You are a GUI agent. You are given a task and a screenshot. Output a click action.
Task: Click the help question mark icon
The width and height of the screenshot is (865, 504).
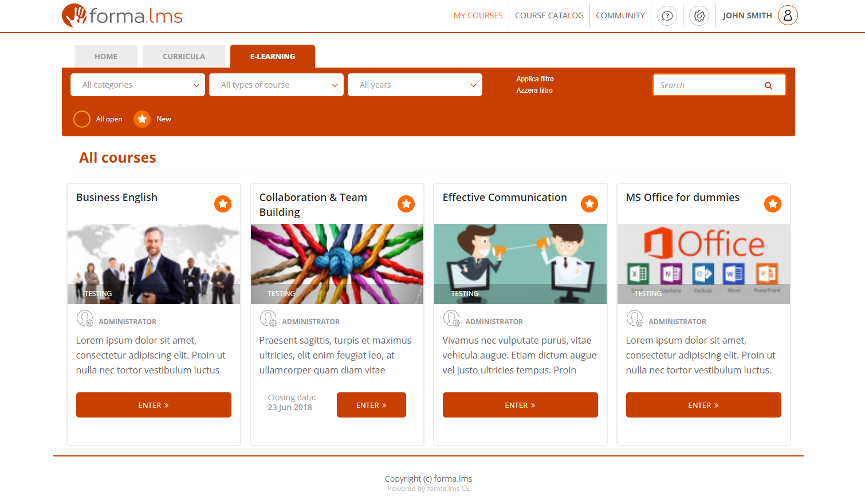(667, 16)
